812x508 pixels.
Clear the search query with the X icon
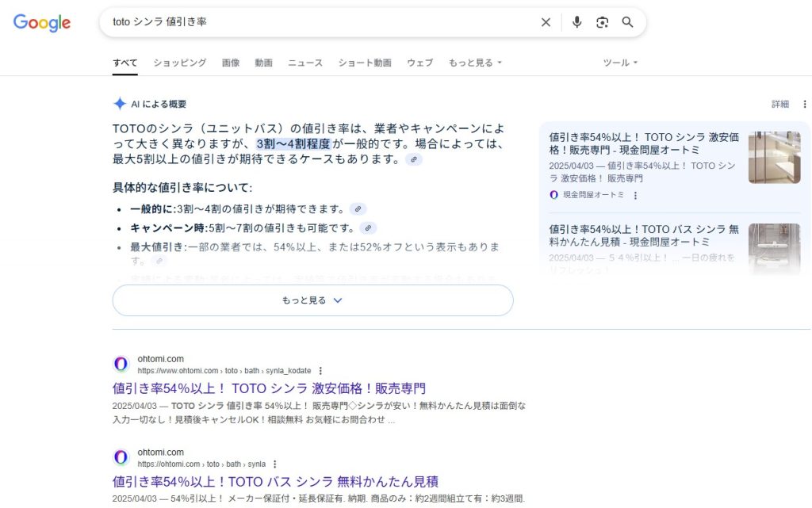coord(546,22)
